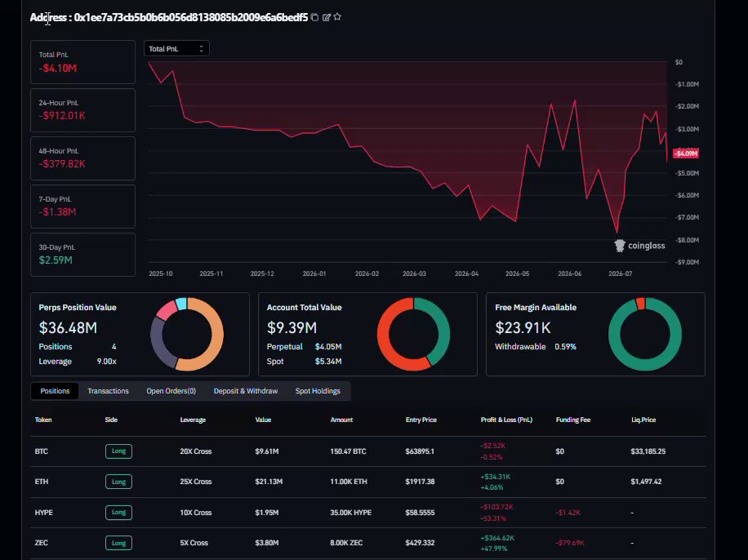Viewport: 748px width, 560px height.
Task: Click the Perps Position Value donut chart
Action: [x=187, y=334]
